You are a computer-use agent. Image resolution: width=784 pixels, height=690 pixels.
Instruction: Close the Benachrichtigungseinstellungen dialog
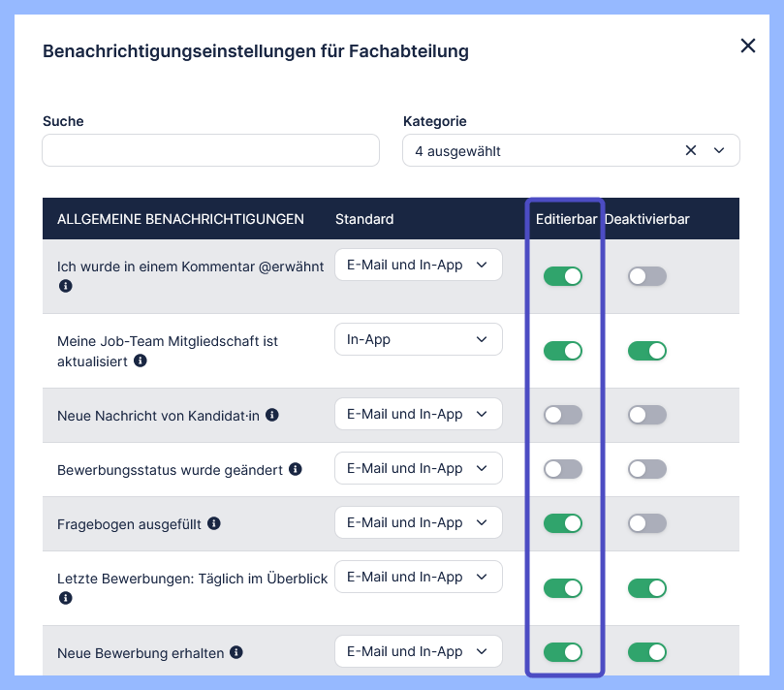(x=747, y=45)
